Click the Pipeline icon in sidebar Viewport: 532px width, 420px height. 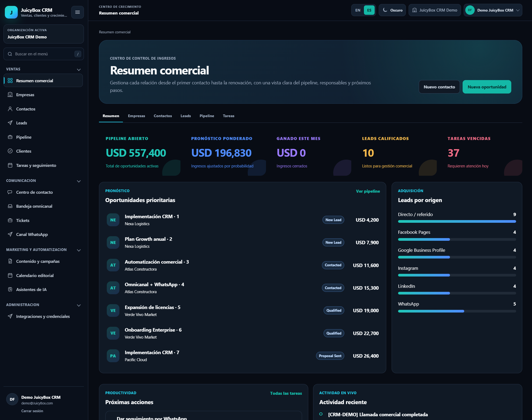click(x=10, y=137)
